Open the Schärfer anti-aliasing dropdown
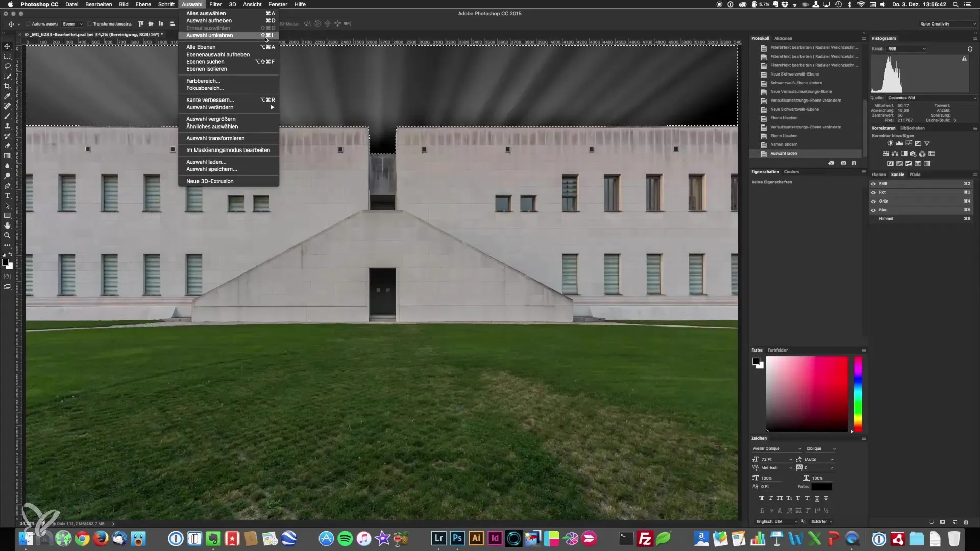Viewport: 980px width, 551px height. click(x=822, y=522)
